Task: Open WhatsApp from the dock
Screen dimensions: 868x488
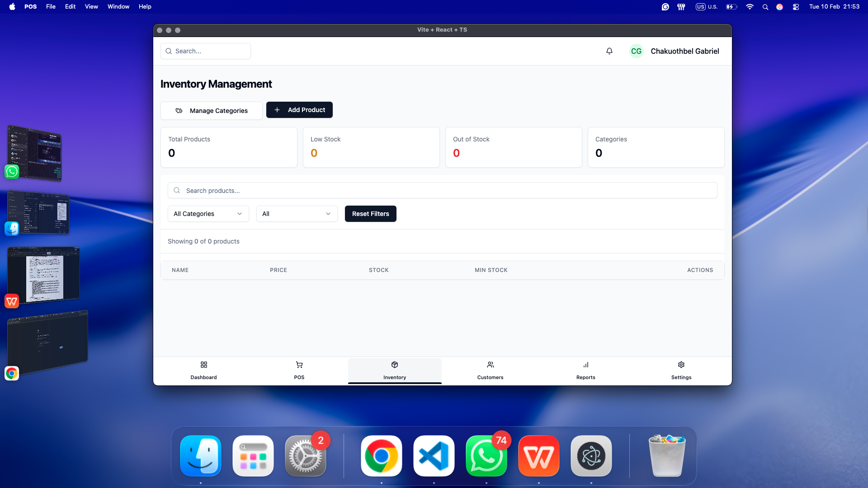Action: 486,456
